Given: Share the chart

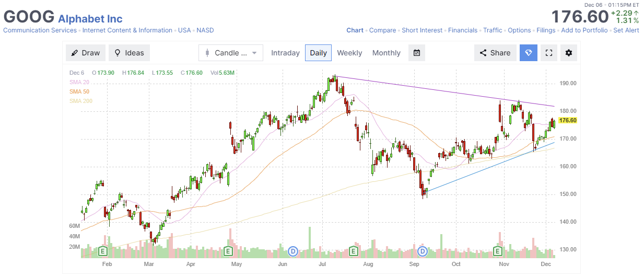Looking at the screenshot, I should (495, 53).
